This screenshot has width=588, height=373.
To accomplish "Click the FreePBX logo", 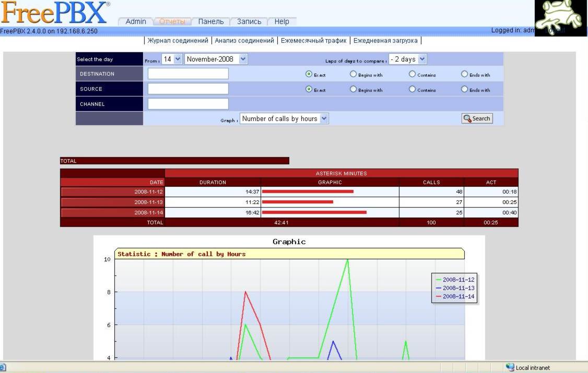I will (55, 13).
